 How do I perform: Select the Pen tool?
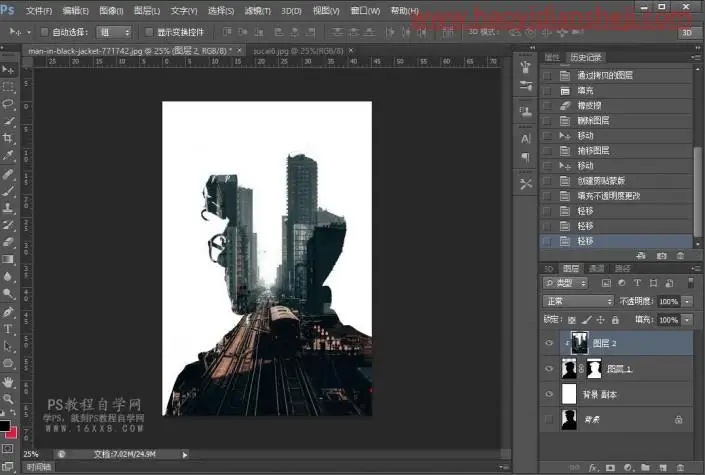click(8, 312)
